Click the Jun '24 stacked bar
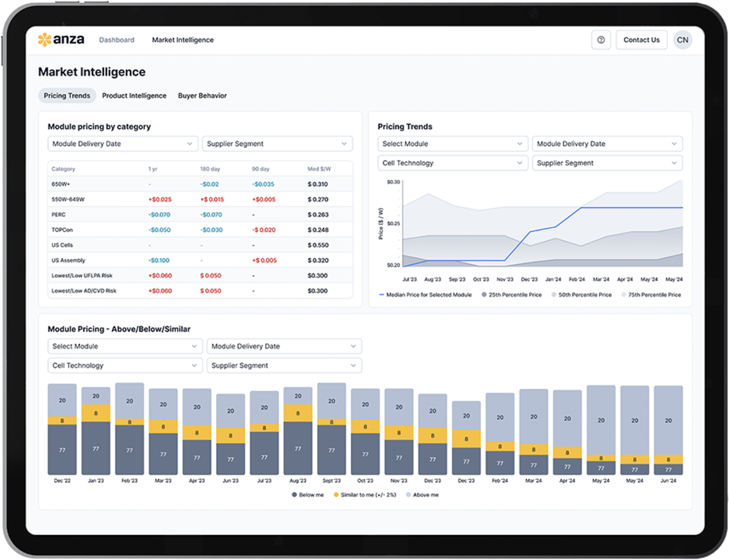 tap(668, 430)
